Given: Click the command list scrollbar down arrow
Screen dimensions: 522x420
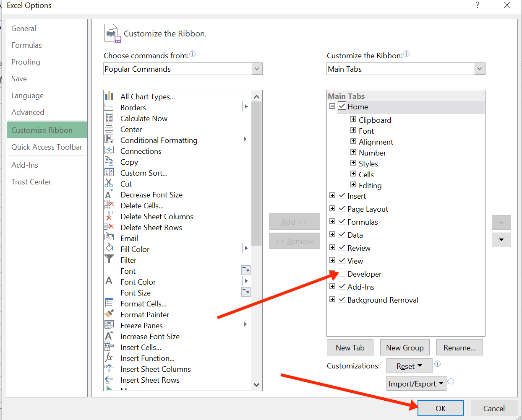Looking at the screenshot, I should click(x=257, y=385).
